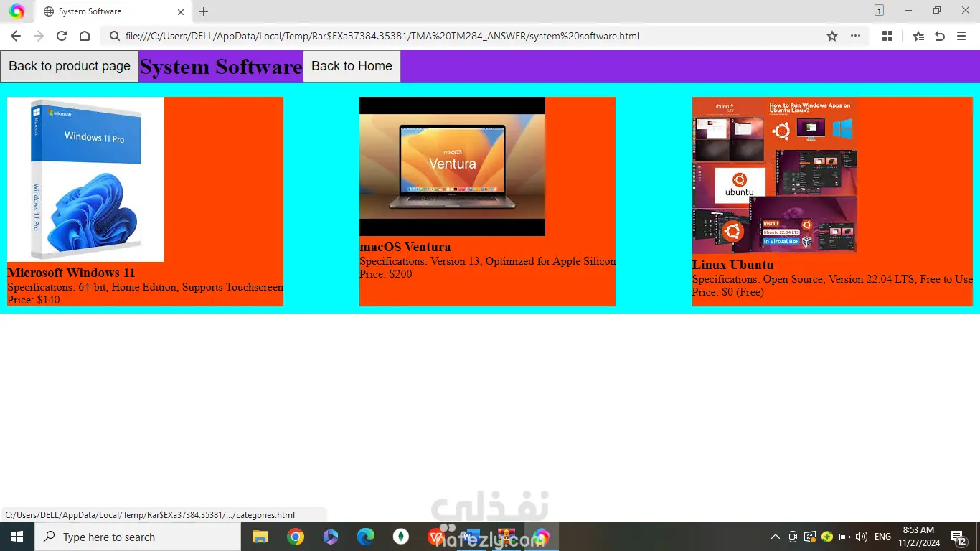Click the Windows 11 Pro box image
The width and height of the screenshot is (980, 551).
click(x=85, y=179)
